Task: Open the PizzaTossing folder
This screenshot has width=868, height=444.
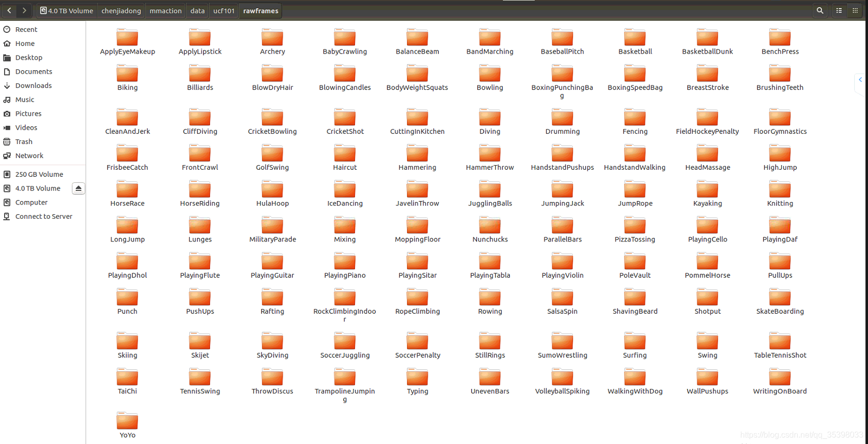Action: click(x=635, y=229)
